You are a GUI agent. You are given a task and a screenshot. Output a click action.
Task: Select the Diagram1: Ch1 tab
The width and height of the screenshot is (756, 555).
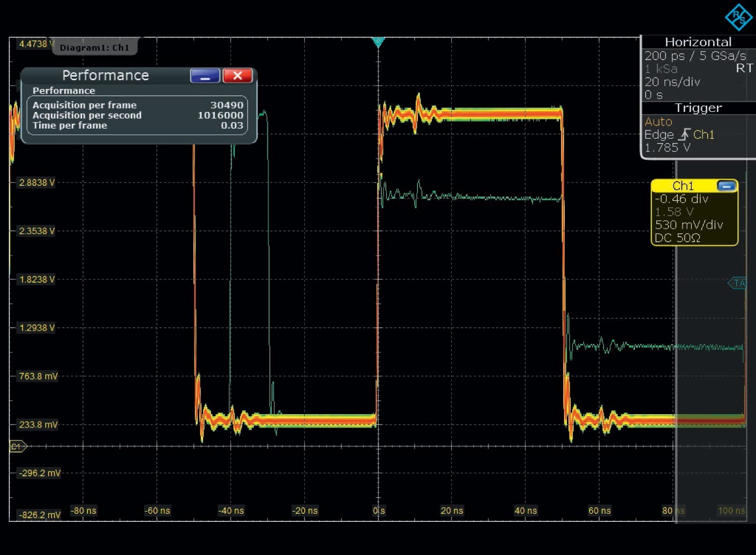94,48
